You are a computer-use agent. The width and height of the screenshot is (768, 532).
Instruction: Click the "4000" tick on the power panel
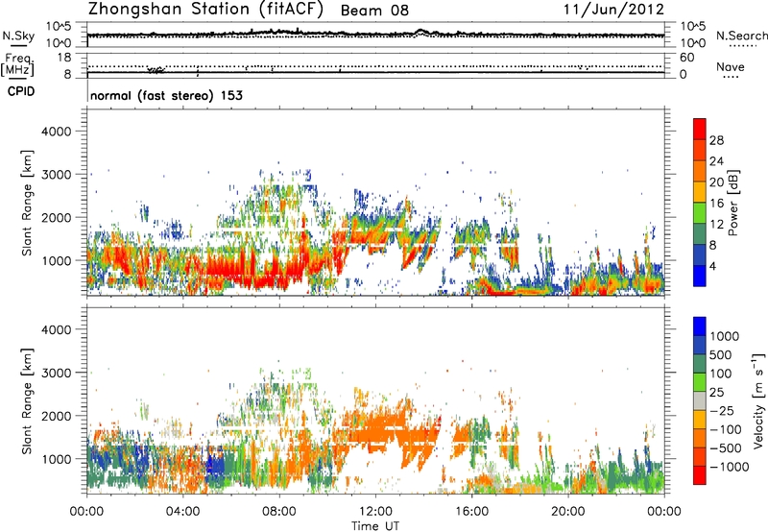(56, 132)
